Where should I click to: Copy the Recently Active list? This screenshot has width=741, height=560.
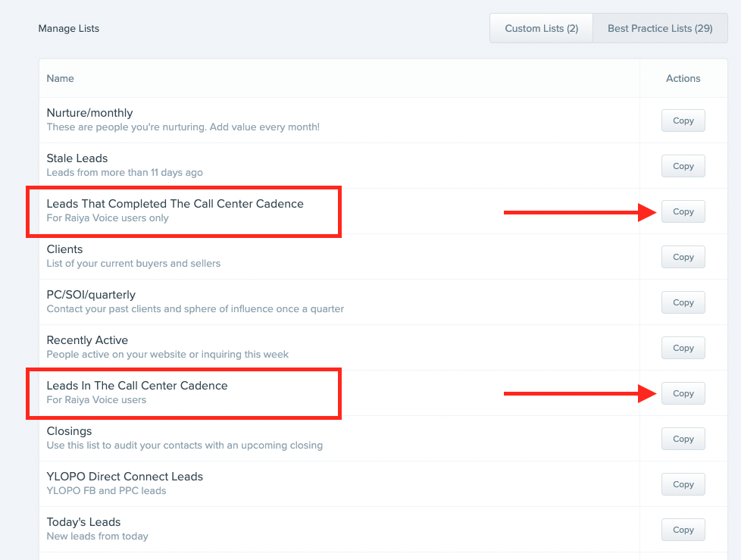tap(683, 348)
